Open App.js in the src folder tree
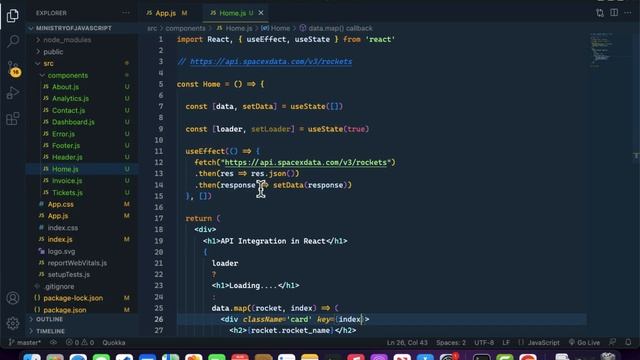The height and width of the screenshot is (360, 640). [58, 216]
